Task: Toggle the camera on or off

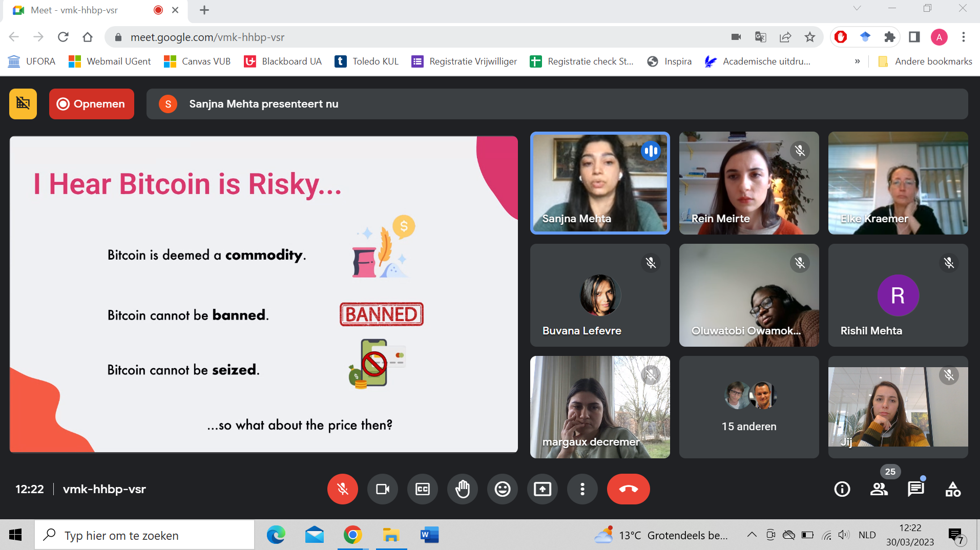Action: [382, 489]
